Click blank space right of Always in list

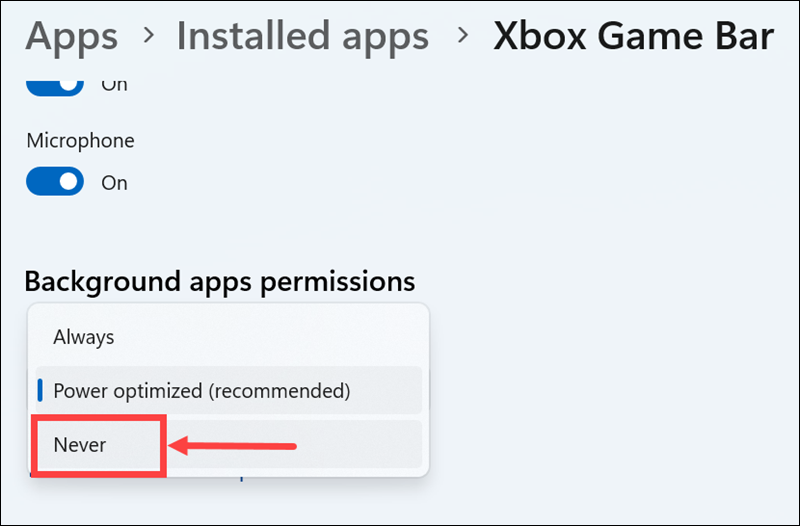tap(268, 337)
